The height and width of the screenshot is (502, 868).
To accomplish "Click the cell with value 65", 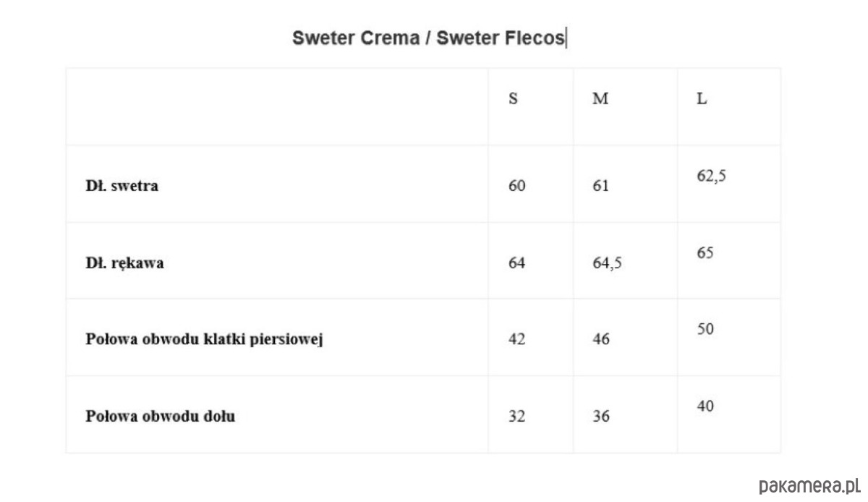I will pos(705,253).
